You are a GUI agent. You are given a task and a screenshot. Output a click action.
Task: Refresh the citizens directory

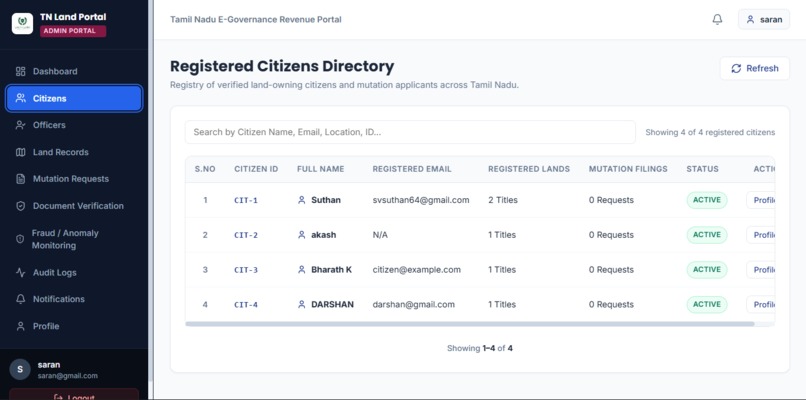755,68
